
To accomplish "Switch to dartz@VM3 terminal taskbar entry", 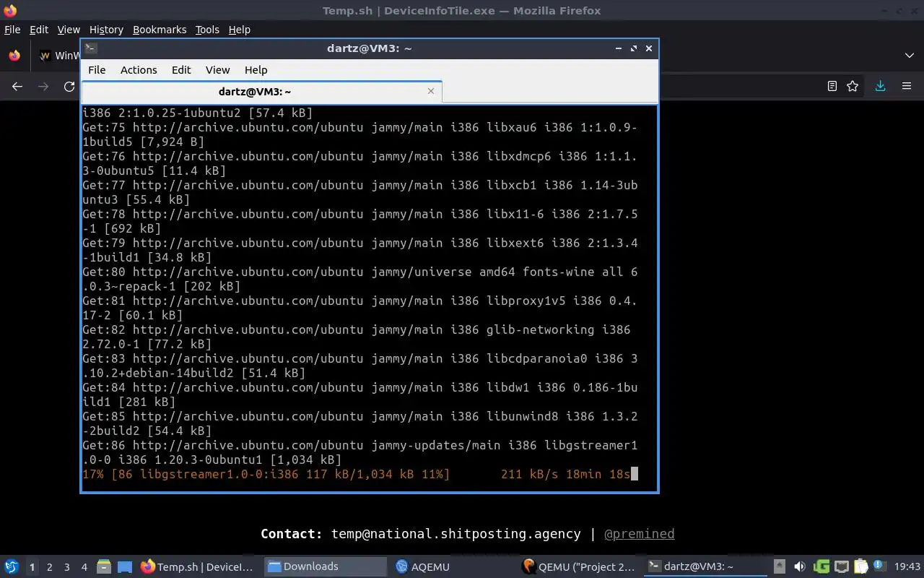I will click(706, 566).
